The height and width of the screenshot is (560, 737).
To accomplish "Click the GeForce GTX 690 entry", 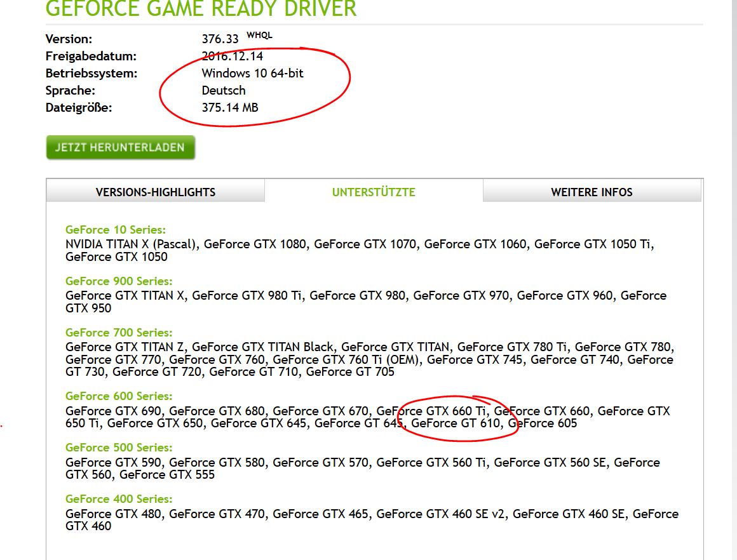I will 113,411.
